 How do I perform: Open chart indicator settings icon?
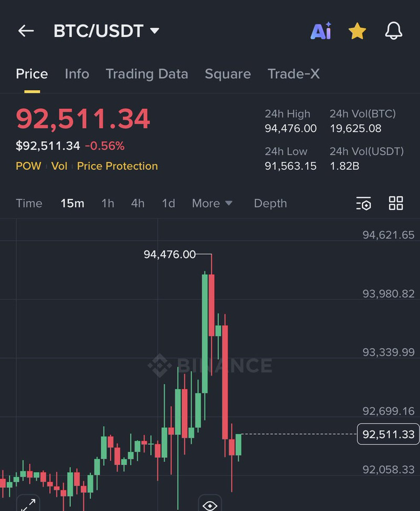[363, 204]
